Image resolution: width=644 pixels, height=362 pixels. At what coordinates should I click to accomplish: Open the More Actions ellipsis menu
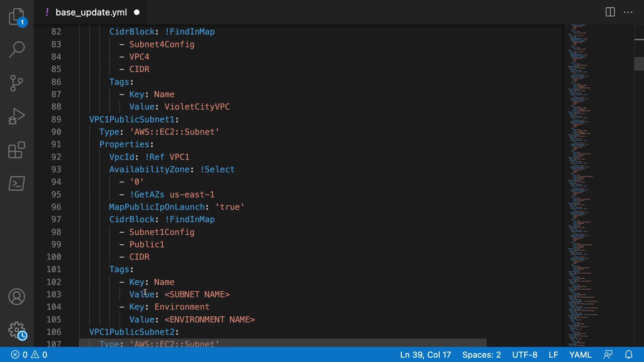tap(628, 12)
